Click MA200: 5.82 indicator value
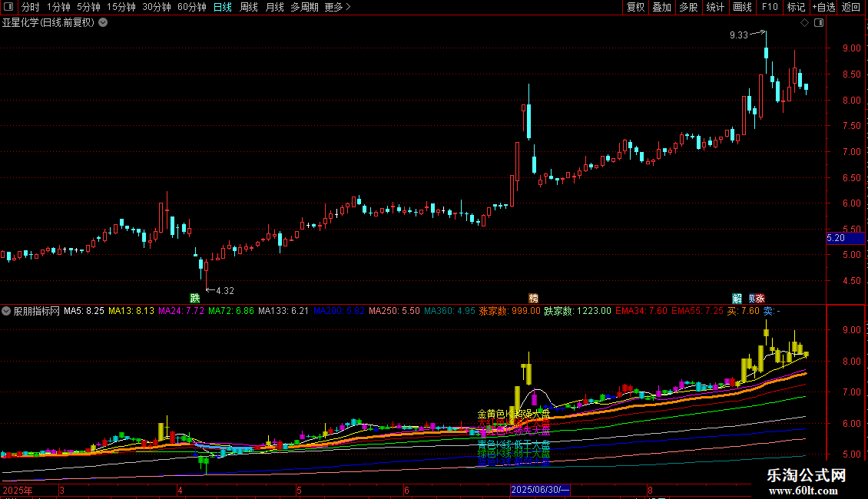868x499 pixels. coord(339,311)
